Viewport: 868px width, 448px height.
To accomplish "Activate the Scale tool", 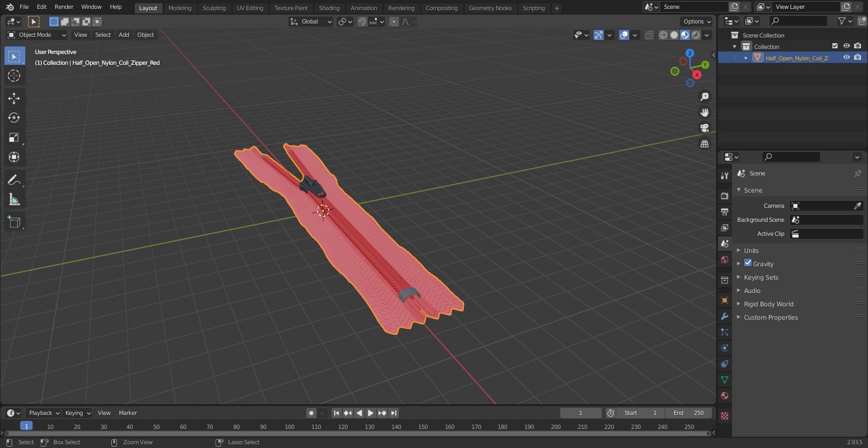I will pos(14,137).
